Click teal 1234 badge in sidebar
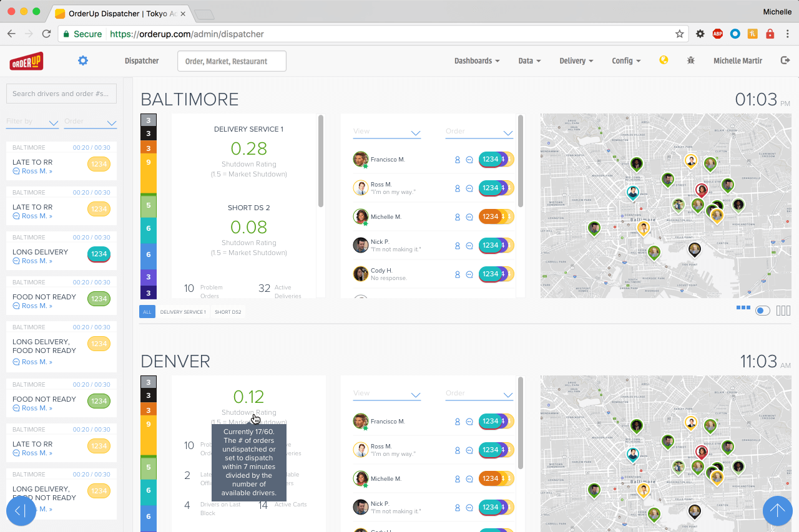 (x=99, y=254)
